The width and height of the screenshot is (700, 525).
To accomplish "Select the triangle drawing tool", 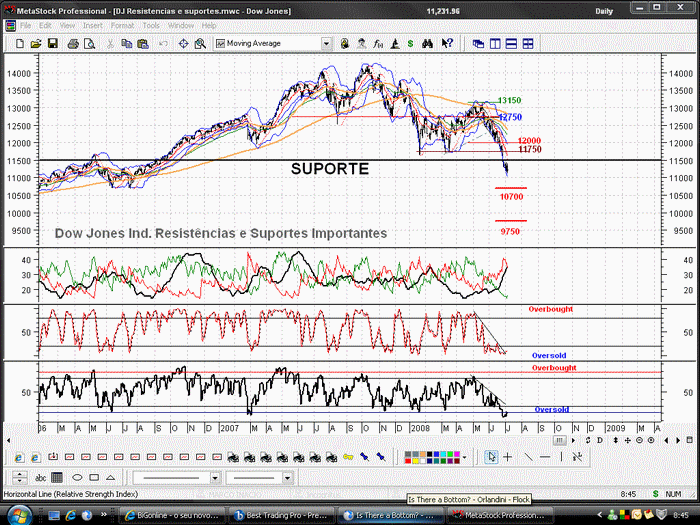I will pos(110,478).
